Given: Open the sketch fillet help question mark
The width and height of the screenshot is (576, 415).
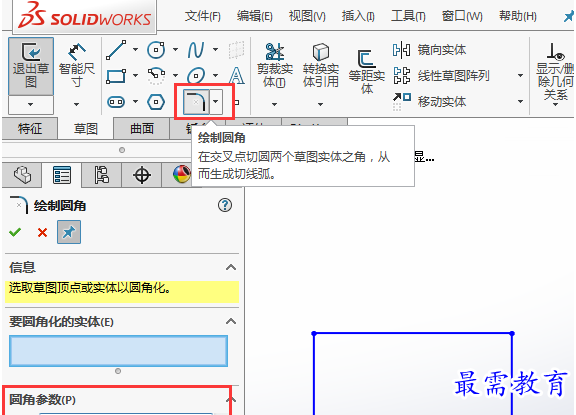Looking at the screenshot, I should 225,205.
